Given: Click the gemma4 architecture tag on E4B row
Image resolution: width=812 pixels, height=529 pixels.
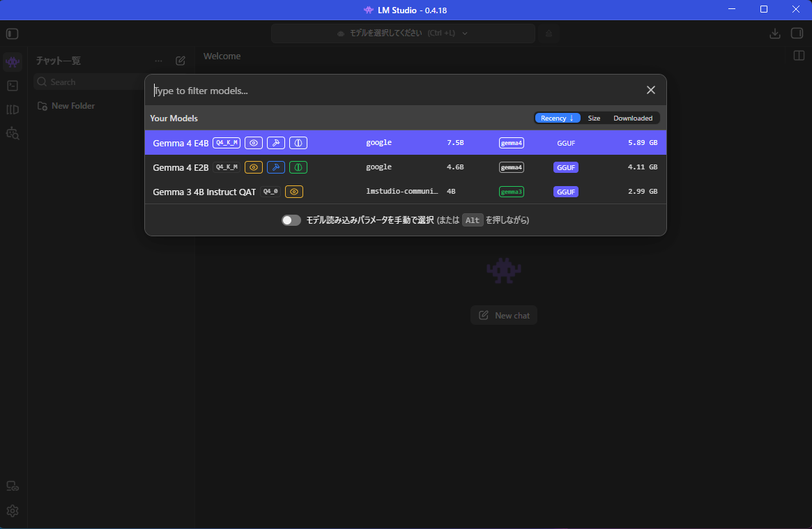Looking at the screenshot, I should [511, 143].
